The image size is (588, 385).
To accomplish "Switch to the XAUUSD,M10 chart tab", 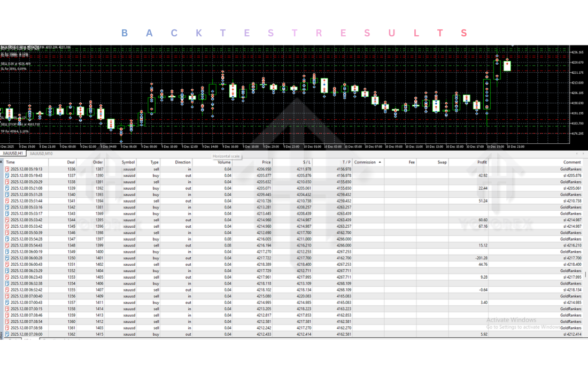I will point(41,153).
